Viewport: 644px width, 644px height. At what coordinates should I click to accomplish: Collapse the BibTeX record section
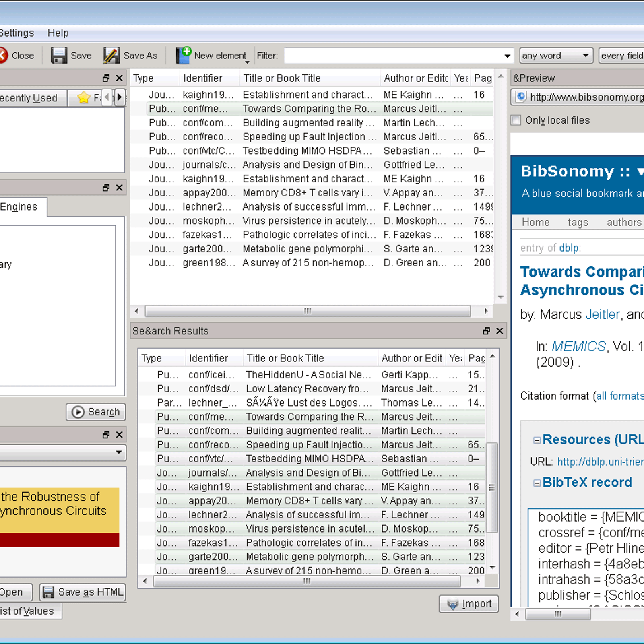coord(537,483)
